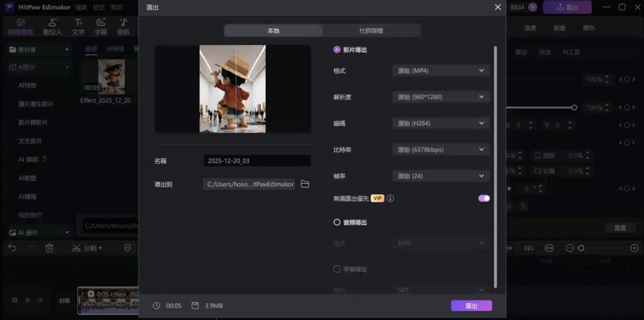
Task: Open the subtitle 格式 SRT dropdown
Action: click(441, 290)
